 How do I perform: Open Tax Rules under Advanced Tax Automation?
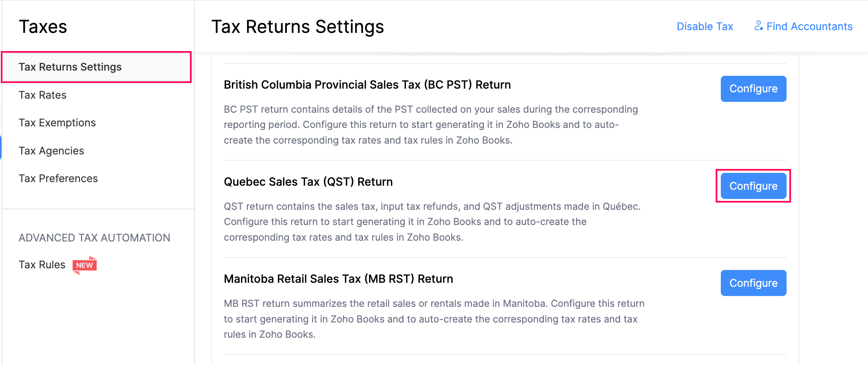42,264
